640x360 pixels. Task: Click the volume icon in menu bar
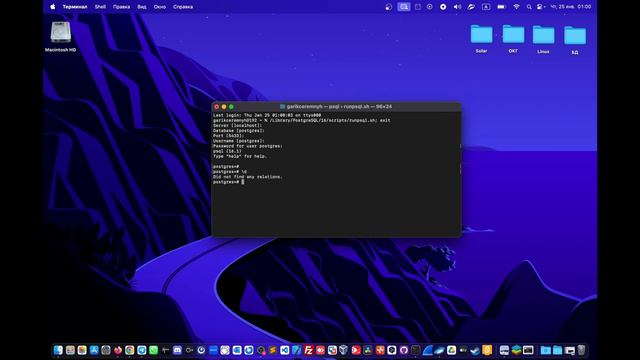click(x=457, y=7)
